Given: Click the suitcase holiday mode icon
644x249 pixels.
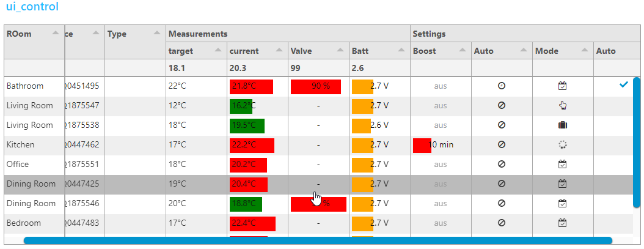Looking at the screenshot, I should point(563,125).
